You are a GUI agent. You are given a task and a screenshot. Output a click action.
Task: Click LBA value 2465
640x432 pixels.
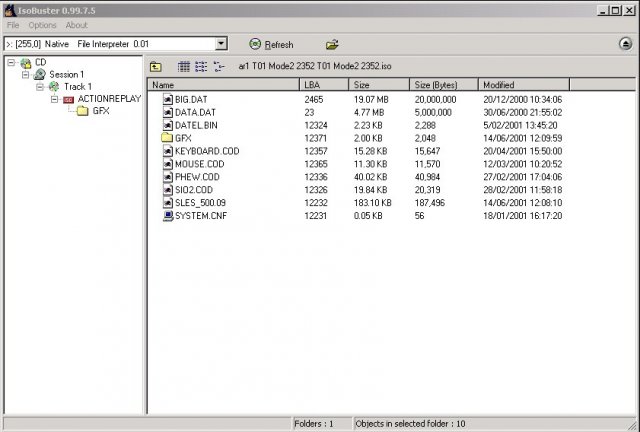[314, 99]
